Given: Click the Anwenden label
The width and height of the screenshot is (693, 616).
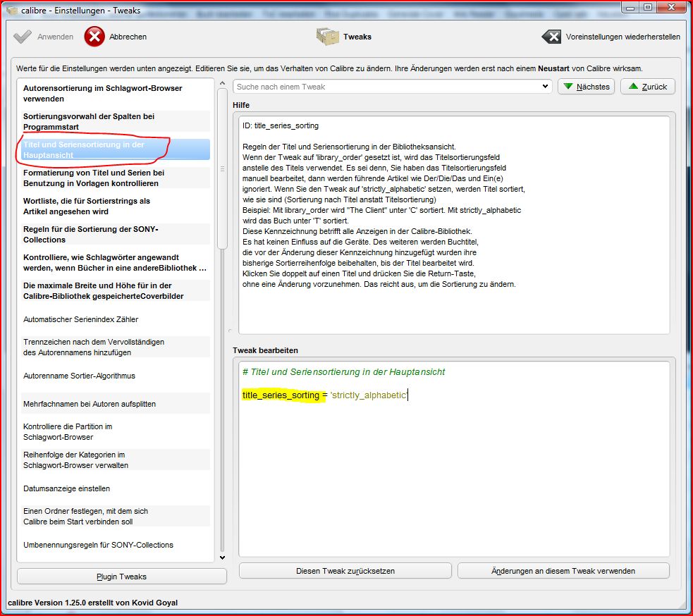Looking at the screenshot, I should (x=55, y=37).
